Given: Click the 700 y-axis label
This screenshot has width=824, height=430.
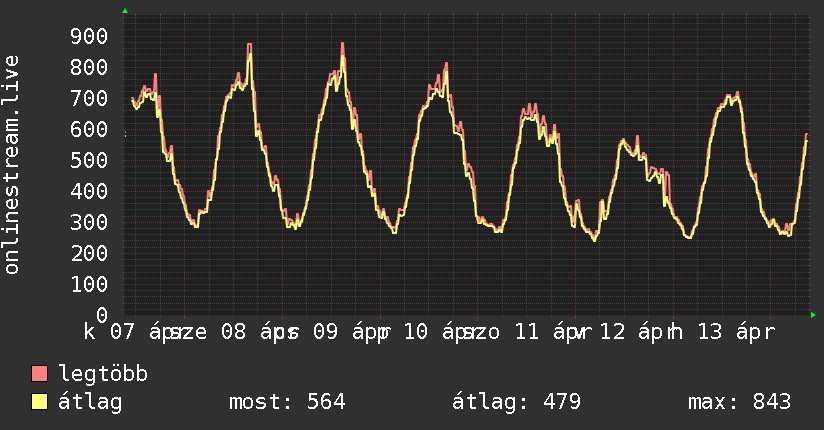Looking at the screenshot, I should 89,98.
